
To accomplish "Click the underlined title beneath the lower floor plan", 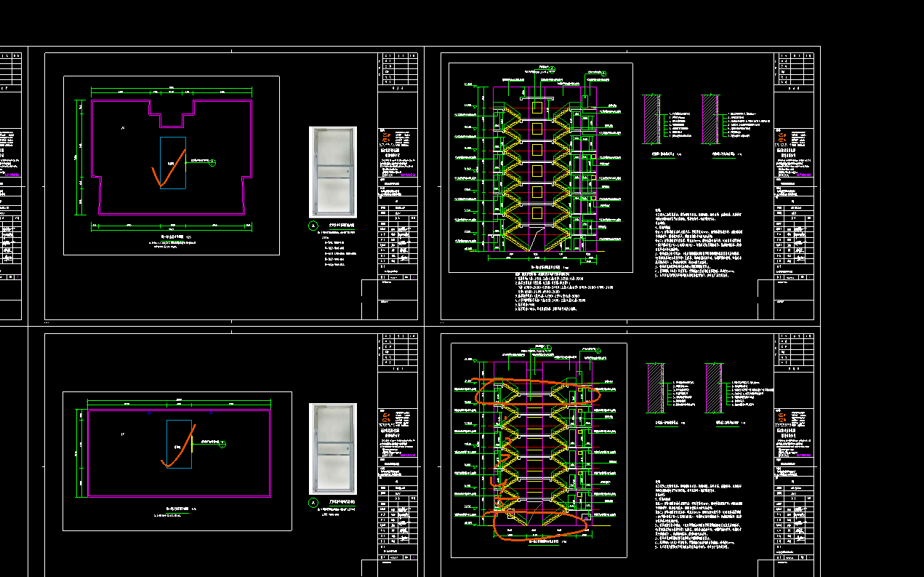I will click(x=179, y=509).
